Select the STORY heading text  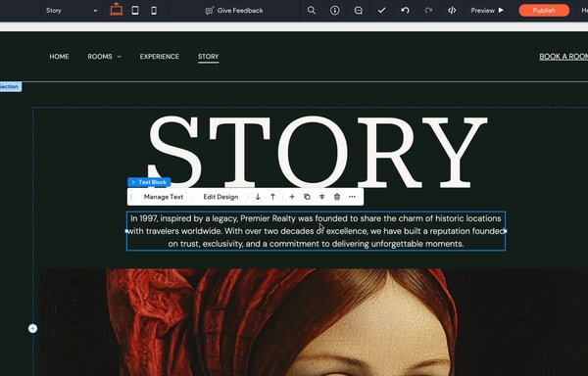tap(318, 152)
